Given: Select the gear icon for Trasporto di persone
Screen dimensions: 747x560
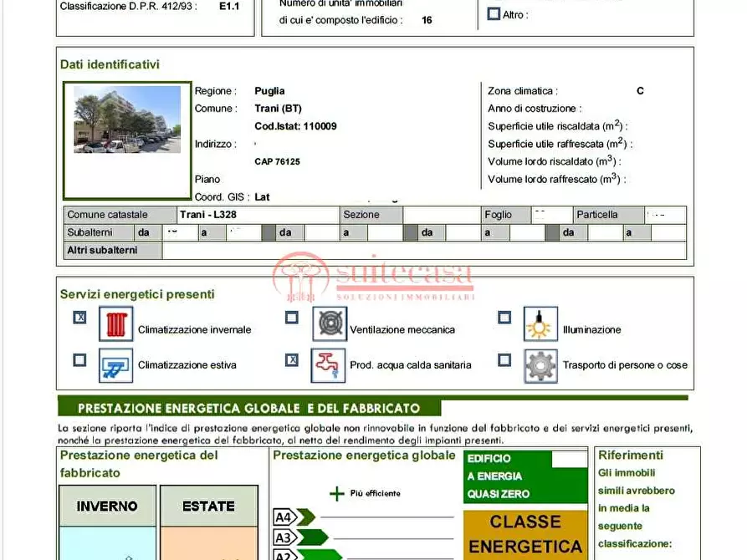Looking at the screenshot, I should click(540, 365).
